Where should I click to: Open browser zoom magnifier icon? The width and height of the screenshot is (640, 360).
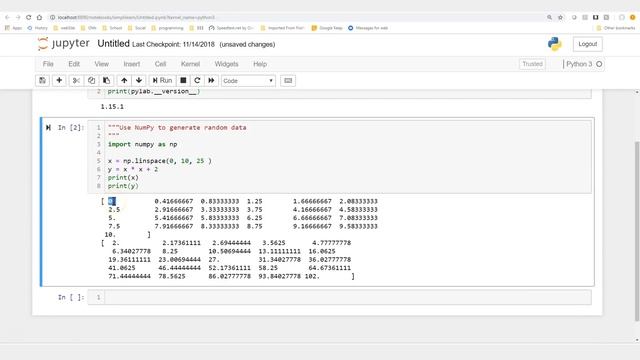[549, 17]
